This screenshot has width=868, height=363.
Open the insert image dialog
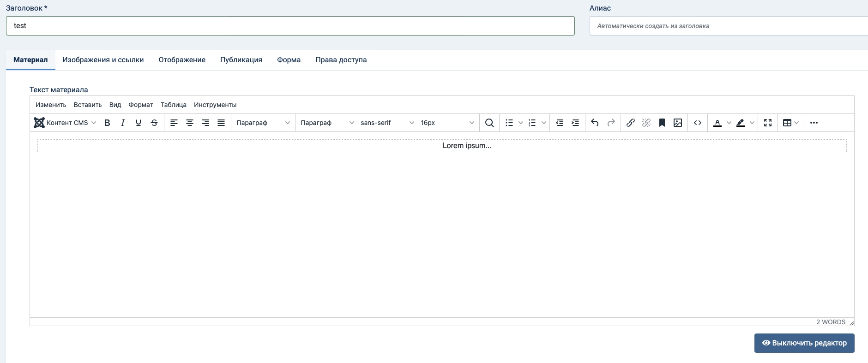(677, 123)
